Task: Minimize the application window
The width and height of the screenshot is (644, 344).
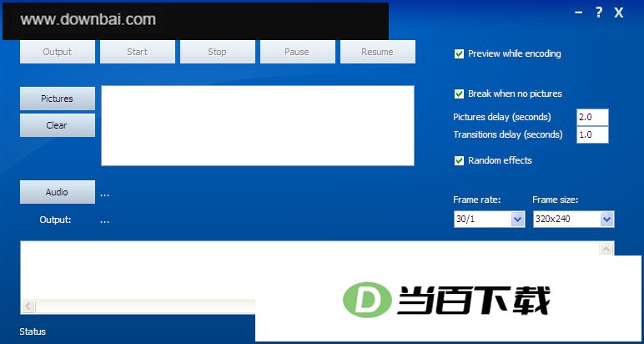Action: [x=579, y=13]
